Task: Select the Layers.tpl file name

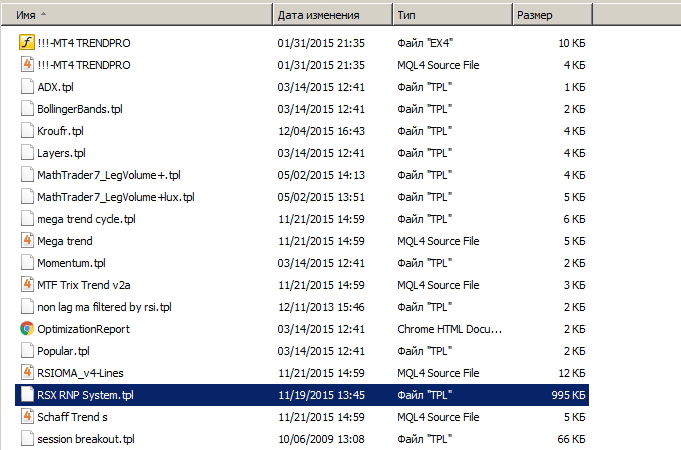Action: point(61,153)
